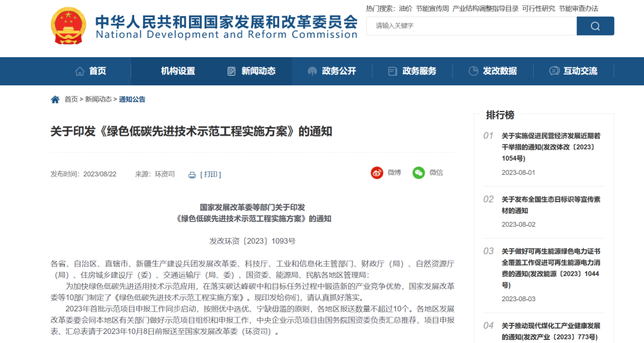Open the 机构设置 navigation menu

(178, 71)
